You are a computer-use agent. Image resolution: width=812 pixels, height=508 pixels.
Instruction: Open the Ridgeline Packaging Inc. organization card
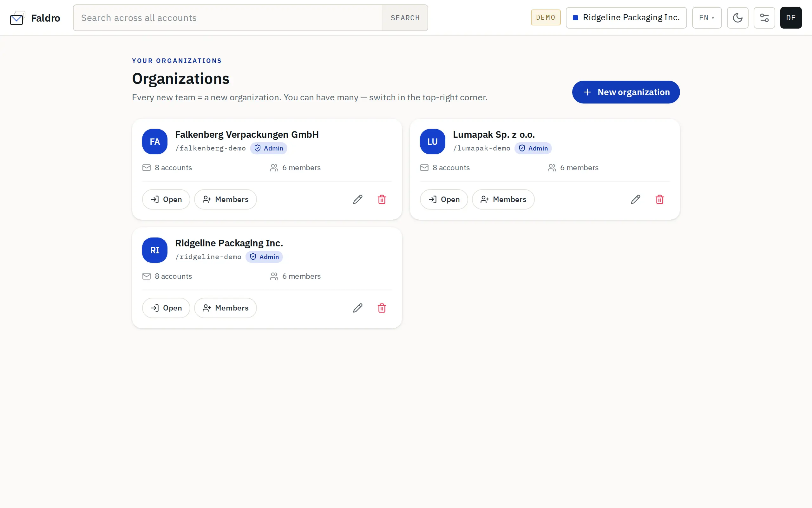[x=166, y=308]
